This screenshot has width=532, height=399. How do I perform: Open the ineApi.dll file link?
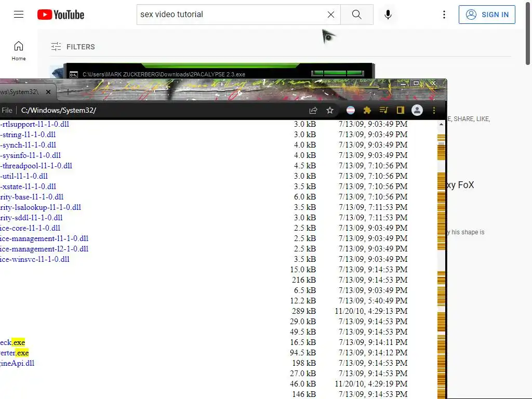tap(17, 363)
